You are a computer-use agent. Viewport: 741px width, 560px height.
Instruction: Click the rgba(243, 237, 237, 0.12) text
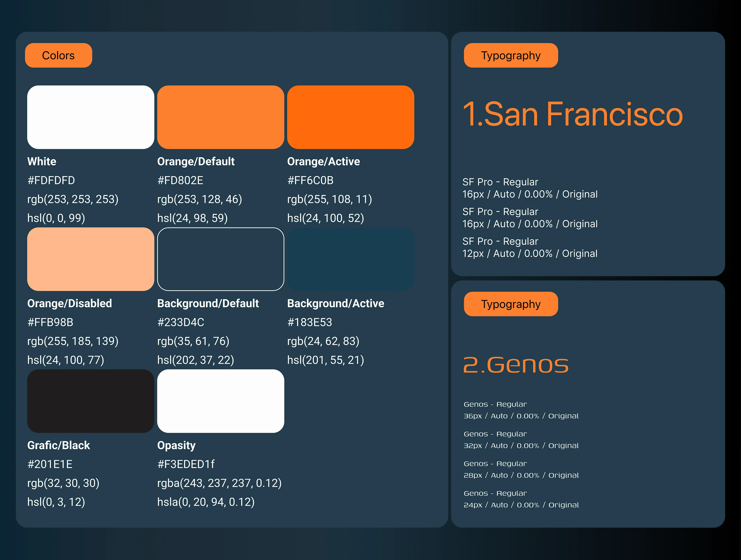tap(219, 483)
